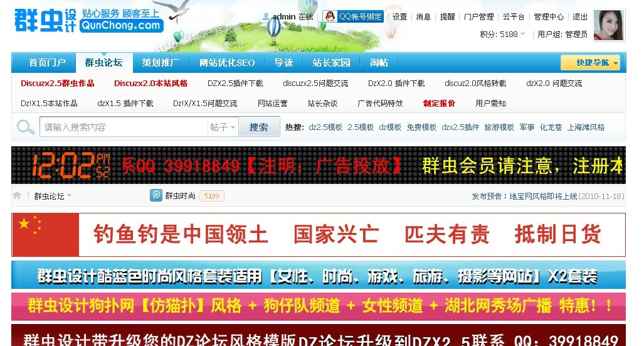The image size is (644, 346).
Task: Open the 门户管理 link
Action: 478,17
